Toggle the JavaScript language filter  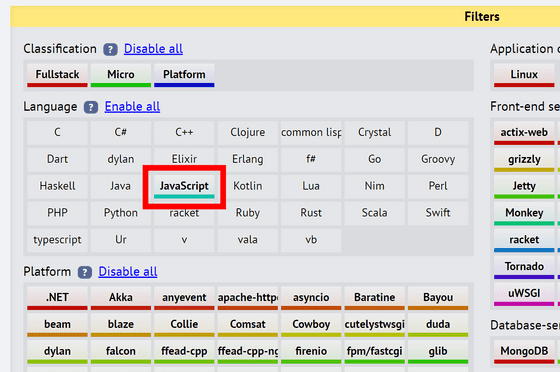[184, 187]
